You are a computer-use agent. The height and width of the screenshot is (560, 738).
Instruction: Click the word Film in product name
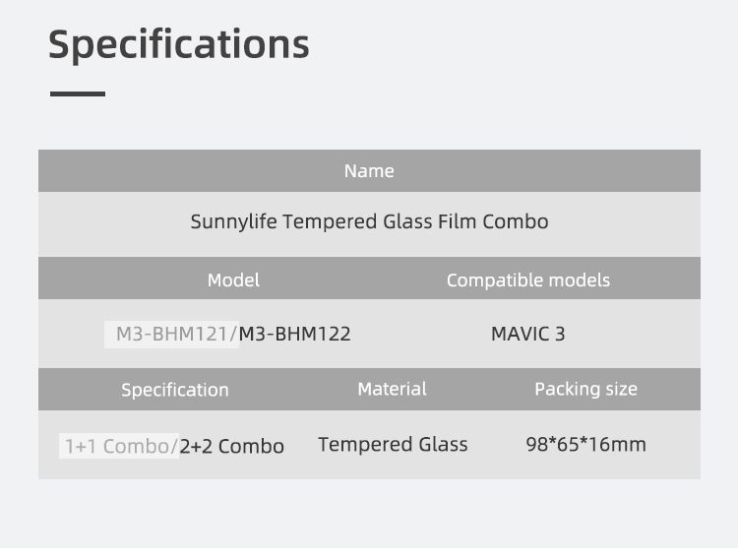coord(457,221)
